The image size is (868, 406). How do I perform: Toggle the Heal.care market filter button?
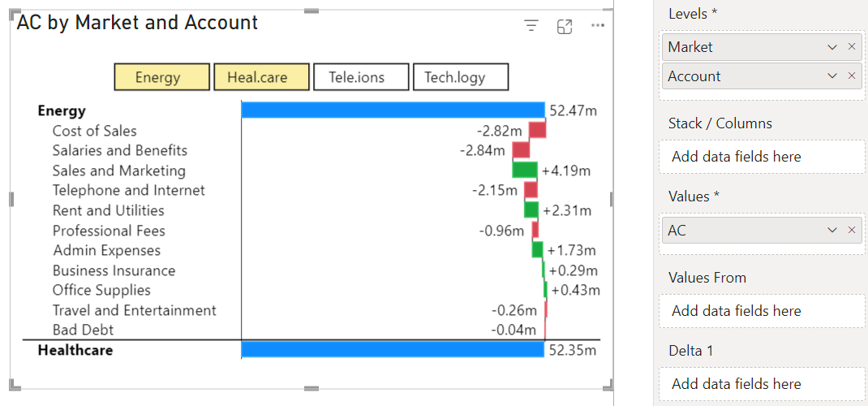pyautogui.click(x=261, y=77)
